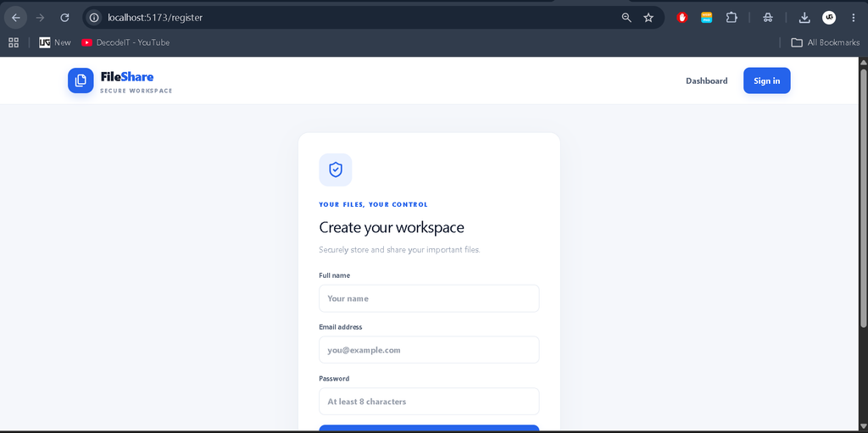Open the Chrome three-dot menu
Image resolution: width=868 pixels, height=433 pixels.
[853, 18]
